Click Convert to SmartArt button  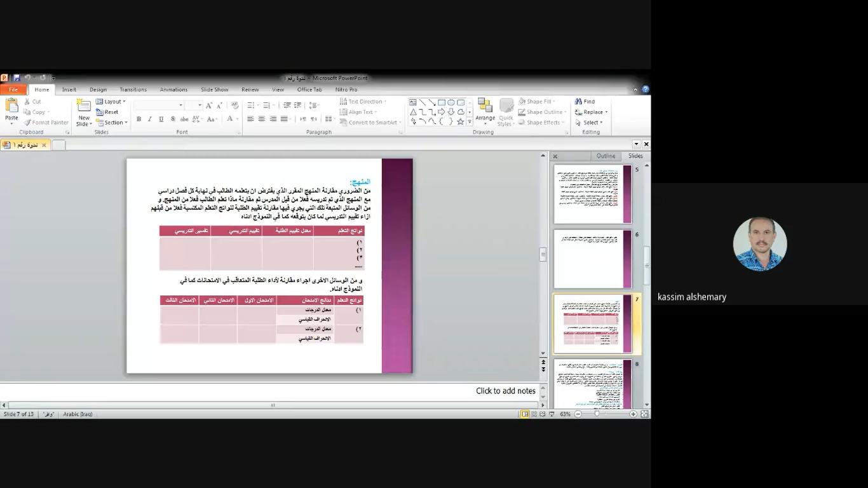click(369, 123)
